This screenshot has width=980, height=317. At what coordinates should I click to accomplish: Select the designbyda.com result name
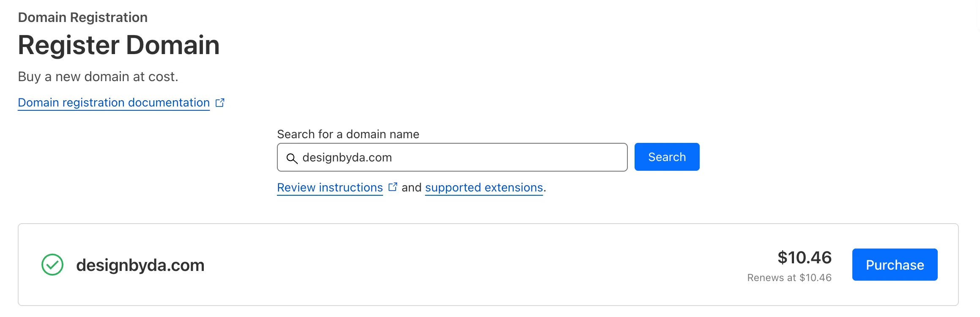140,265
